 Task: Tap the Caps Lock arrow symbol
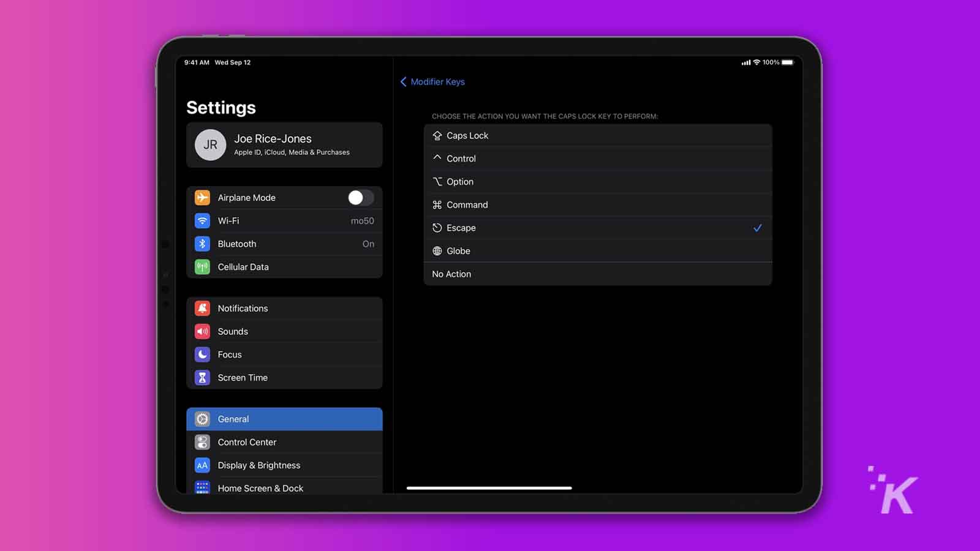click(x=437, y=135)
